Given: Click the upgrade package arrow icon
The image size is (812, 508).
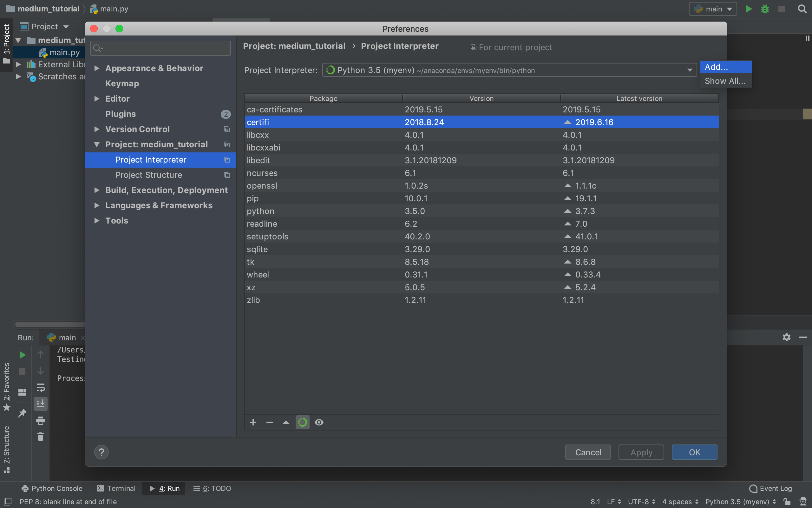Looking at the screenshot, I should coord(286,422).
